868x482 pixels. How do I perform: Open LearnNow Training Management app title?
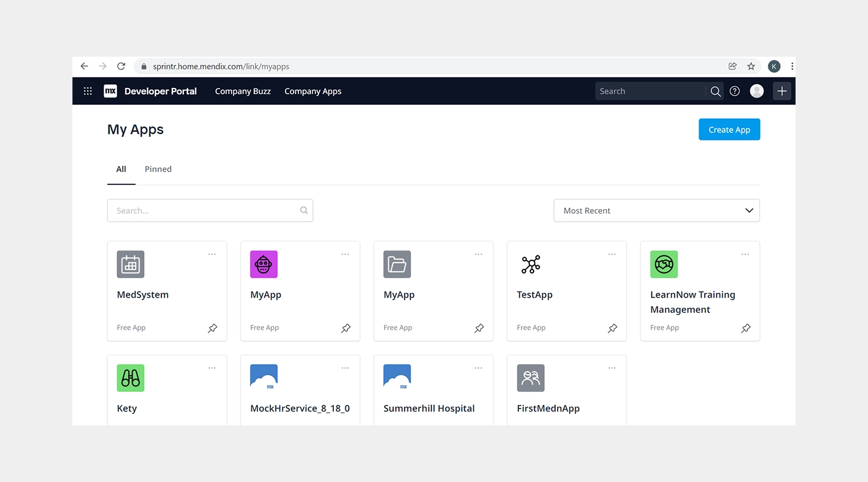coord(693,302)
